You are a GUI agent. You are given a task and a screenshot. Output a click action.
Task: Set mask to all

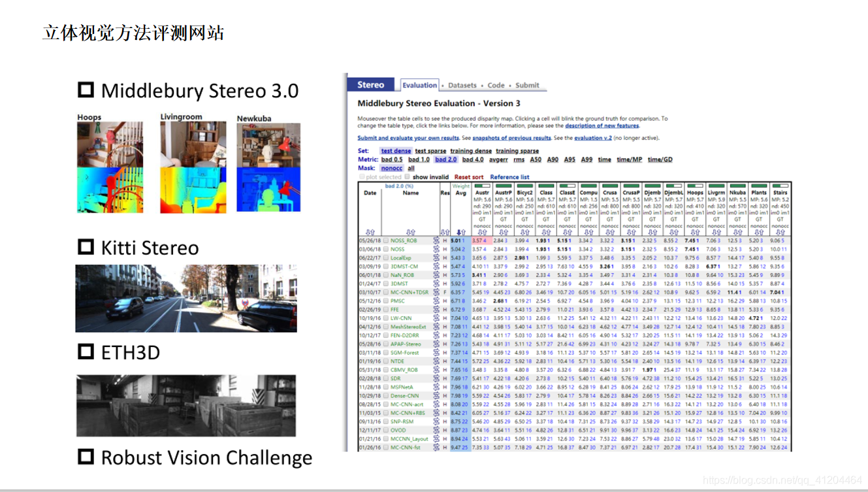pos(411,169)
